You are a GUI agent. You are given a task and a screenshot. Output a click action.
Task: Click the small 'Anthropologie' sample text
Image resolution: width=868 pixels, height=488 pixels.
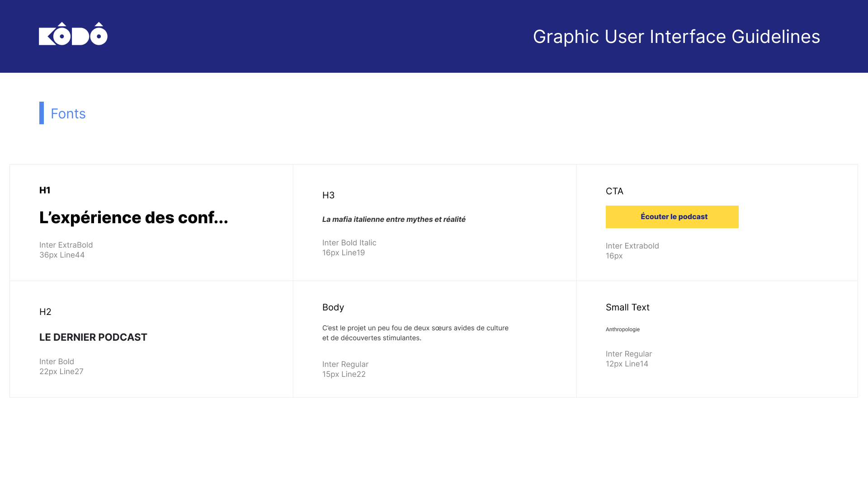(623, 329)
